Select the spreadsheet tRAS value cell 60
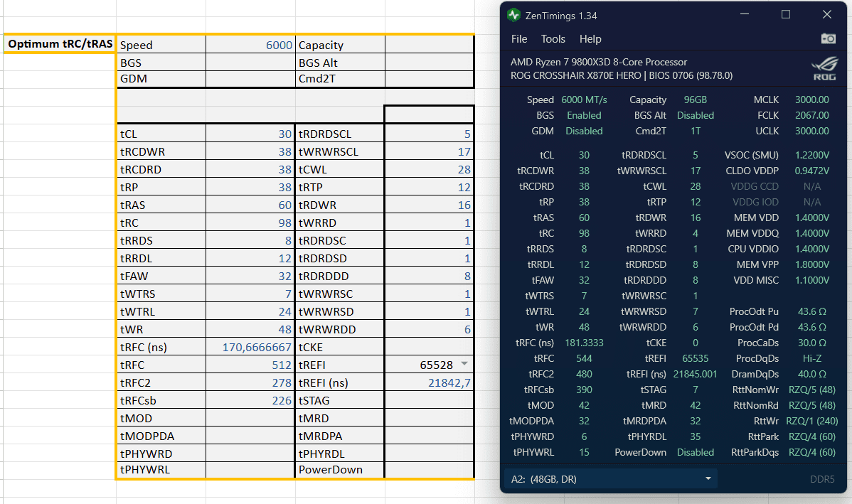The image size is (852, 504). pyautogui.click(x=250, y=205)
